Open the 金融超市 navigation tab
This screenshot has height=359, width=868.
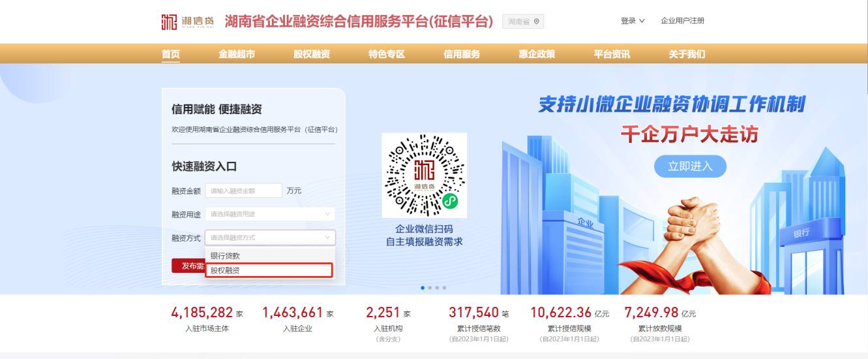pyautogui.click(x=237, y=54)
